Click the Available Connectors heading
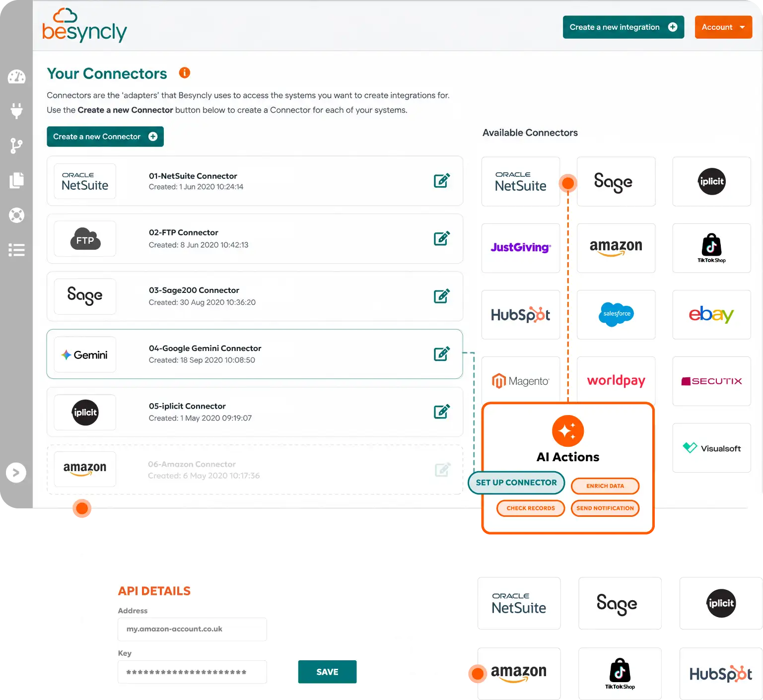This screenshot has width=763, height=700. click(x=530, y=133)
